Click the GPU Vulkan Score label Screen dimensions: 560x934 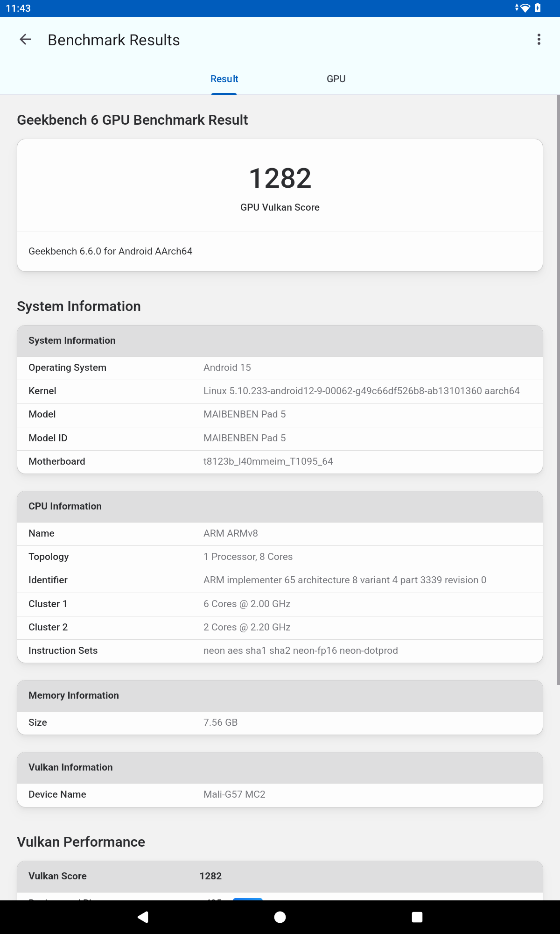tap(280, 207)
